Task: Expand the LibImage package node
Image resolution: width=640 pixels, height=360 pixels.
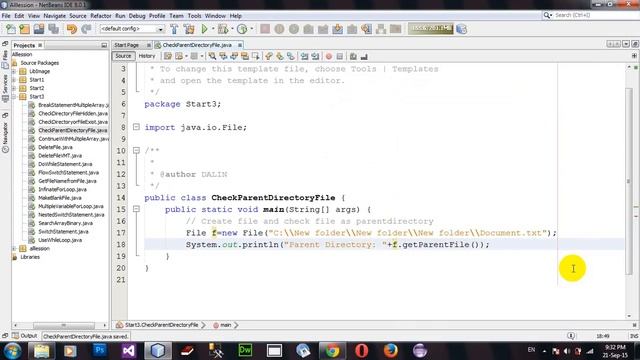Action: click(14, 71)
